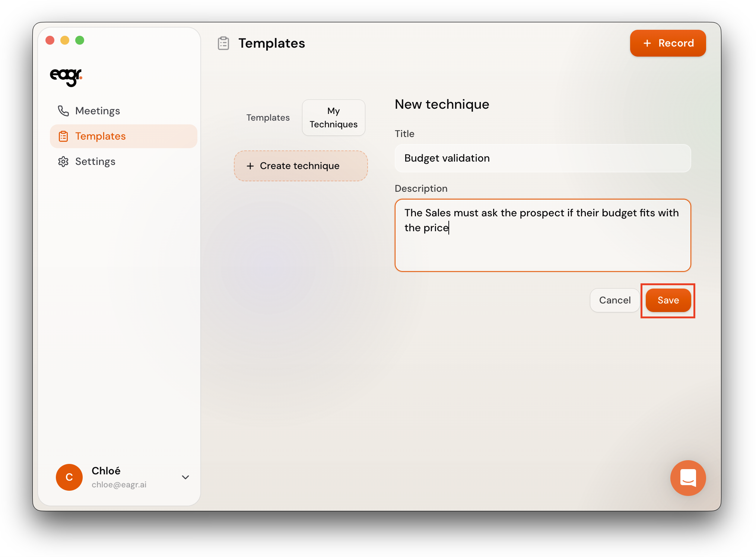Open Settings from the sidebar
Screen dimensions: 756x557
click(x=95, y=162)
